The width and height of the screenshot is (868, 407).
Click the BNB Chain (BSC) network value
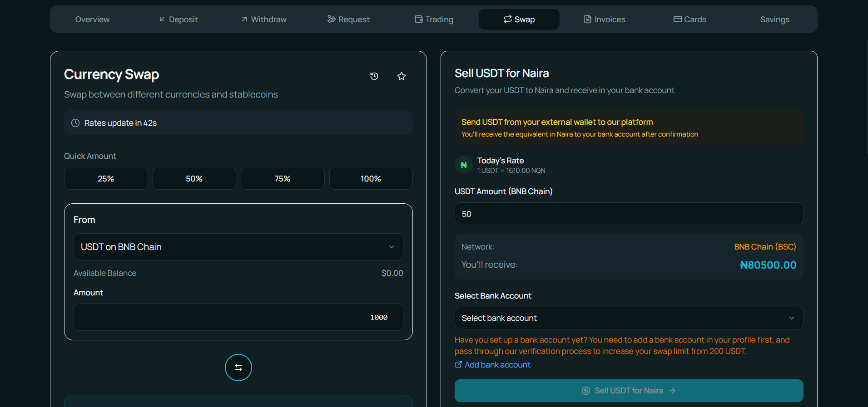[765, 247]
